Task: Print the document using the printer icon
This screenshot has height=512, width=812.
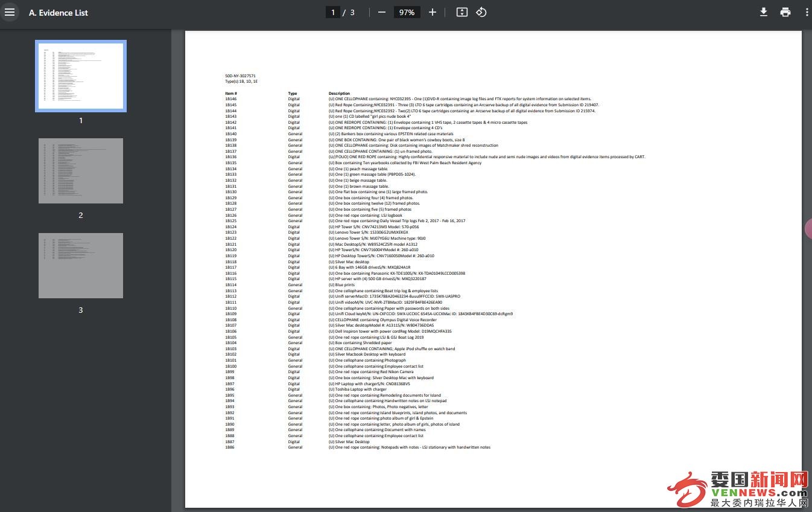Action: pyautogui.click(x=785, y=12)
